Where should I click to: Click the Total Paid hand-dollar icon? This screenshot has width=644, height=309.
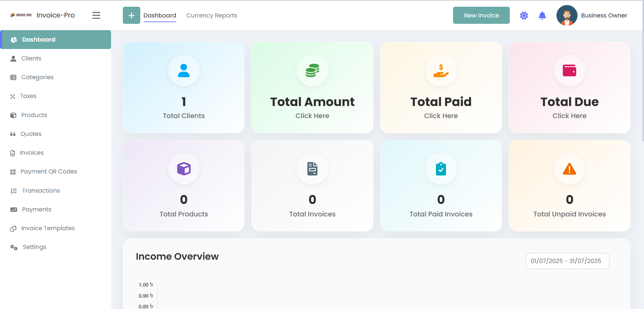tap(441, 70)
